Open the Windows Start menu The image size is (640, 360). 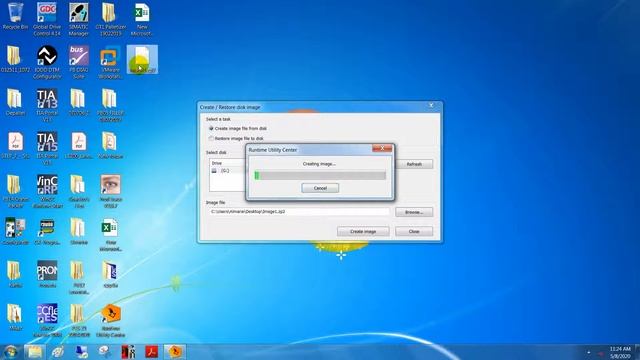click(x=11, y=351)
